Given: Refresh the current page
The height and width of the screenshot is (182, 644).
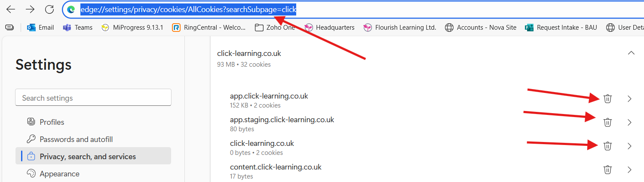Looking at the screenshot, I should pos(49,9).
